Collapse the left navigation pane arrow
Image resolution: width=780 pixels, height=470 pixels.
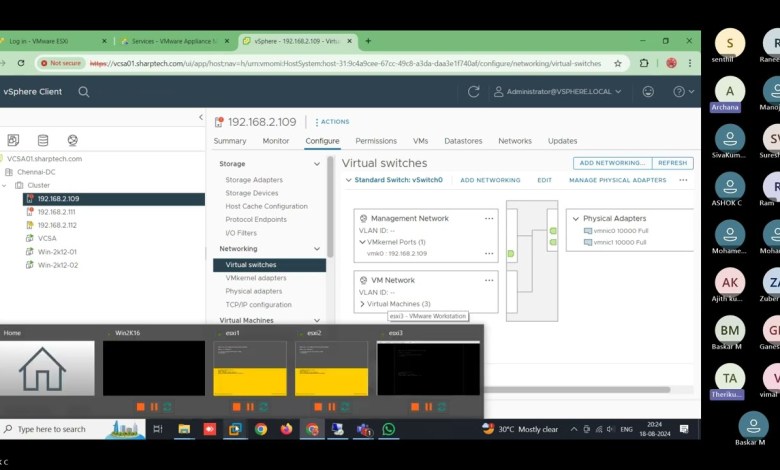[x=201, y=117]
